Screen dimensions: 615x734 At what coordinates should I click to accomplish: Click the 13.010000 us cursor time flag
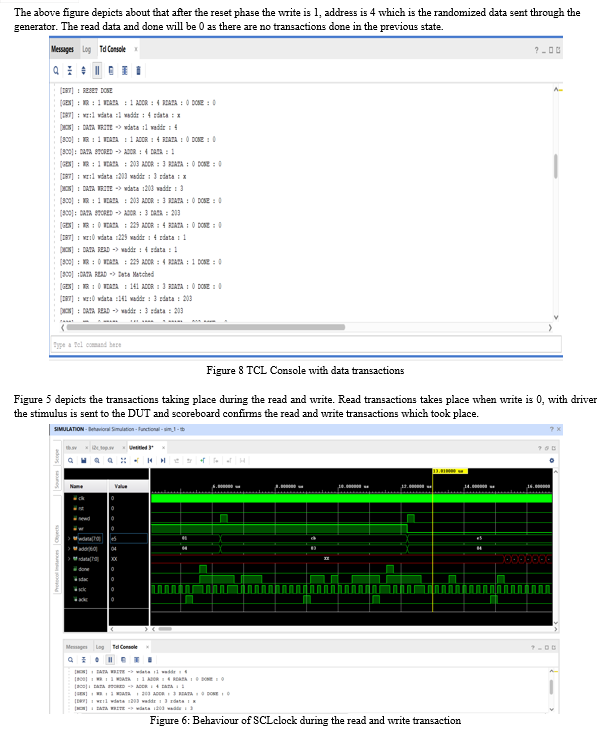[450, 471]
